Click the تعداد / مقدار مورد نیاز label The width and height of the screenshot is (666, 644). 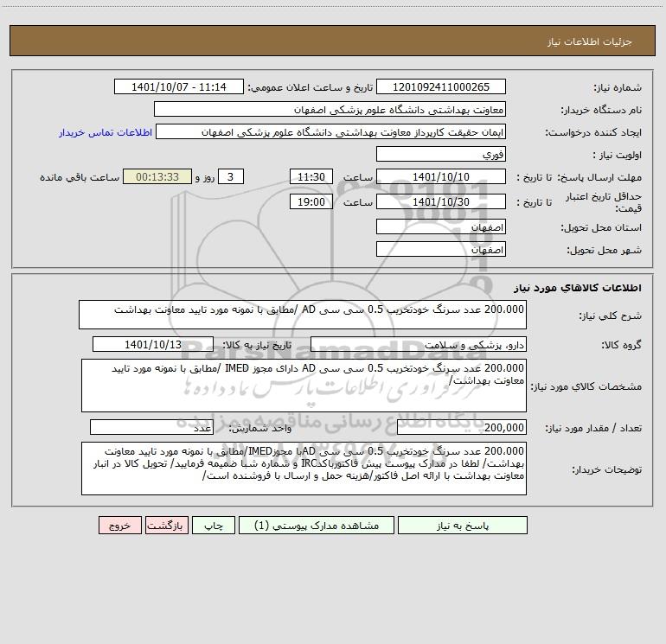point(593,429)
